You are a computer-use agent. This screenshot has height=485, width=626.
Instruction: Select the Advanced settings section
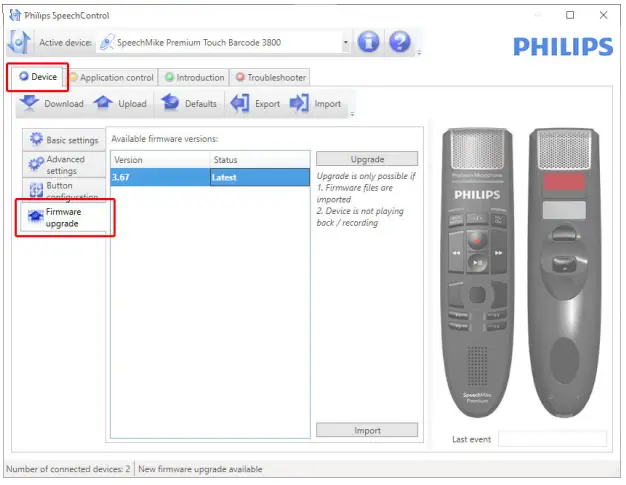(x=64, y=164)
